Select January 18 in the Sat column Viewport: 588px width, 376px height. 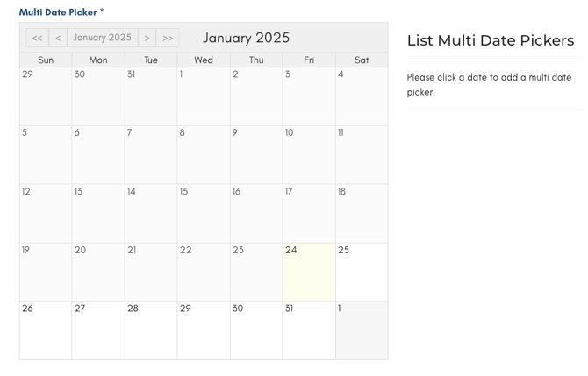point(362,214)
